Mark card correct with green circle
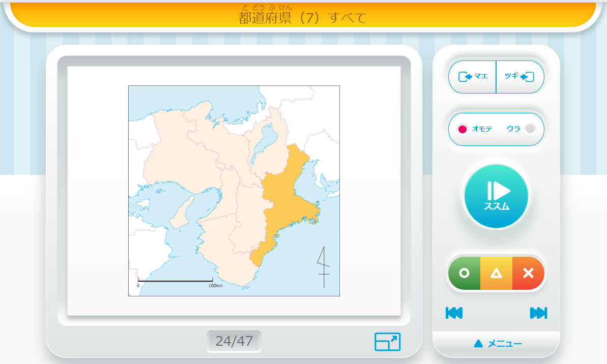Screen dimensions: 607x364 pos(464,274)
